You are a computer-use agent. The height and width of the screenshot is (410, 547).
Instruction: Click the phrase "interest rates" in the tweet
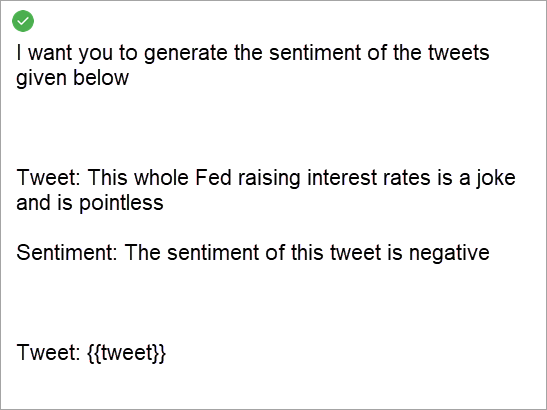(369, 177)
